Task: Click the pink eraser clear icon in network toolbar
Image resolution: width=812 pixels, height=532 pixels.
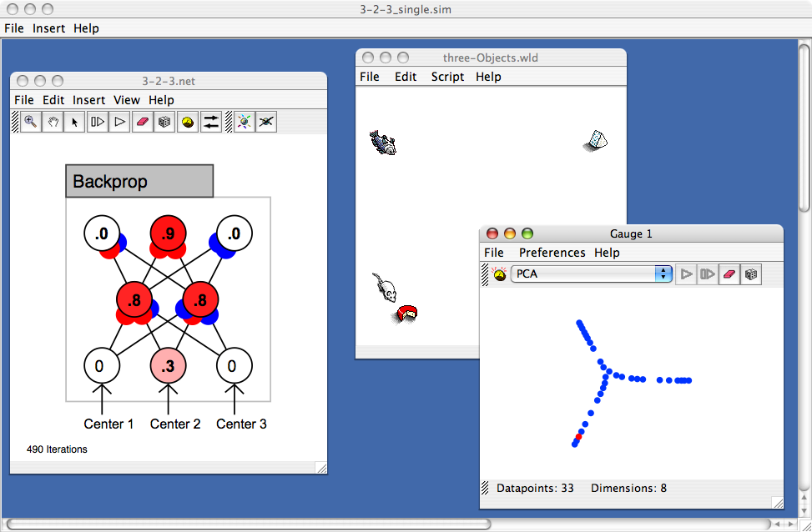Action: coord(142,122)
